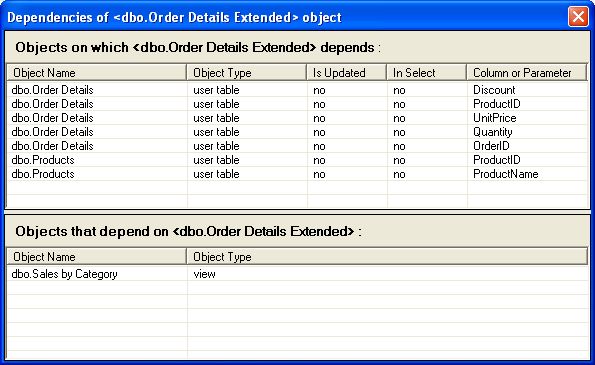Select dbo.Products in the ProductName row
Screen dimensions: 595x365
point(43,174)
